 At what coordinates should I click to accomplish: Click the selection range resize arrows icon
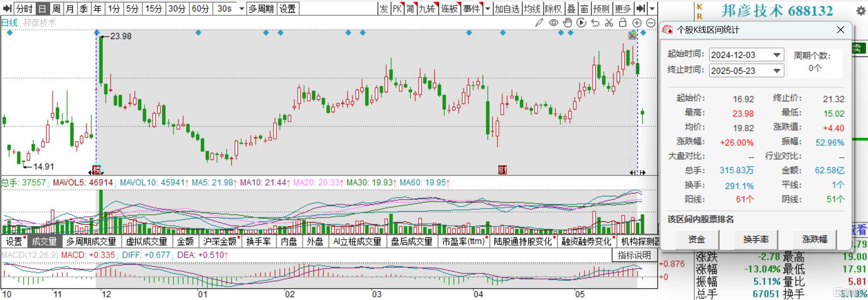click(638, 173)
